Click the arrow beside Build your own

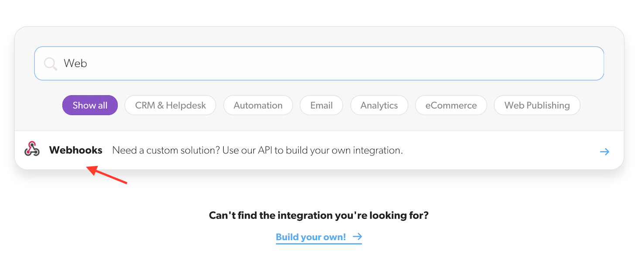358,236
